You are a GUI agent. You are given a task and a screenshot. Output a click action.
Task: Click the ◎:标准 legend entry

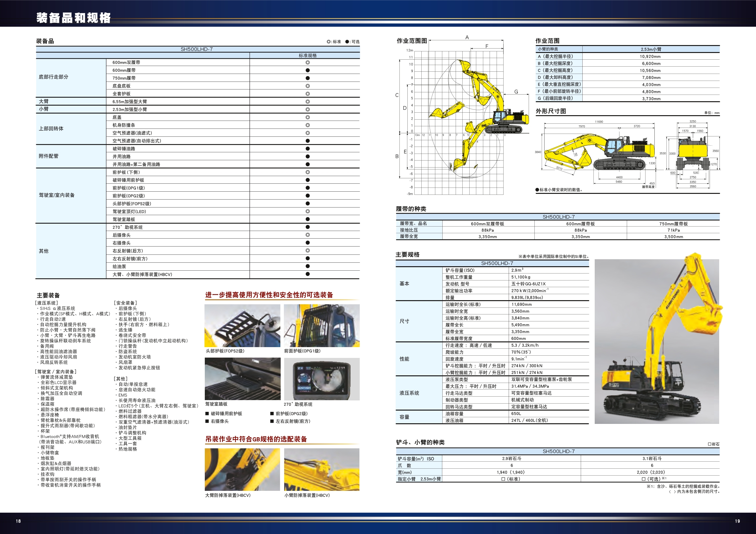click(334, 42)
